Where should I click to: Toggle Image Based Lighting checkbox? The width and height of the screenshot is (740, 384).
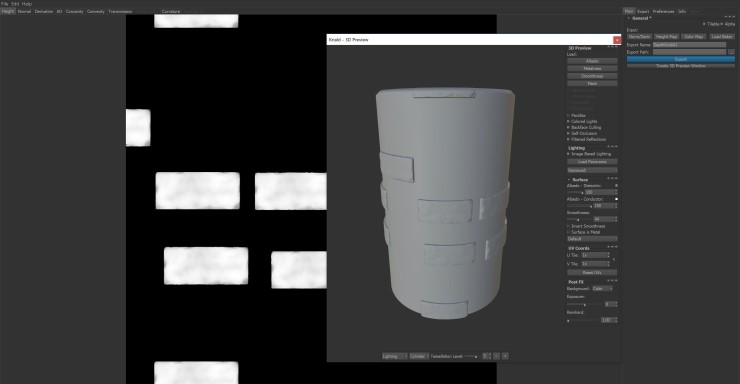568,154
